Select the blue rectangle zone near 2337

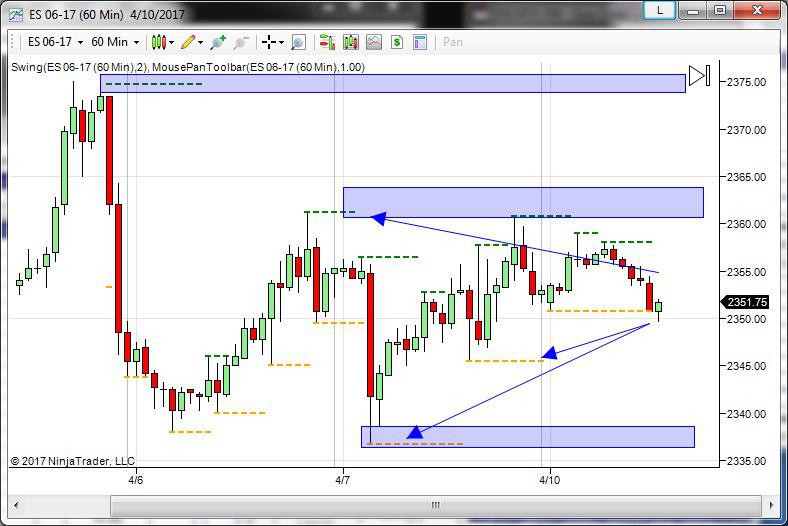point(528,437)
